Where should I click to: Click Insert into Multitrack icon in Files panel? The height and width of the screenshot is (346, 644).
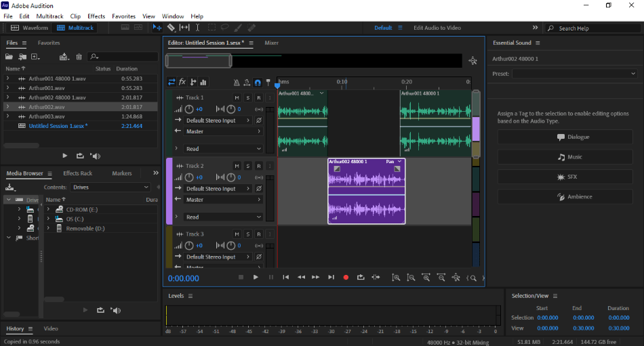[64, 57]
